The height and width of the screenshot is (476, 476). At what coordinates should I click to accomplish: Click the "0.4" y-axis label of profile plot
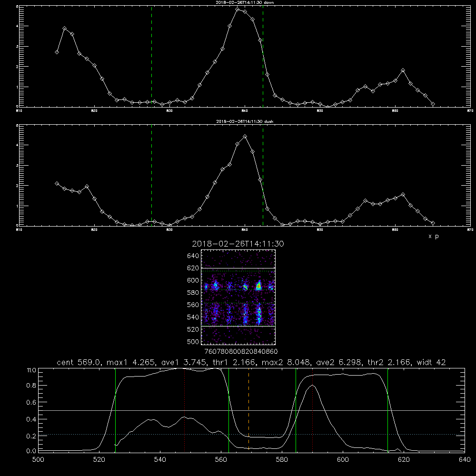(x=31, y=419)
